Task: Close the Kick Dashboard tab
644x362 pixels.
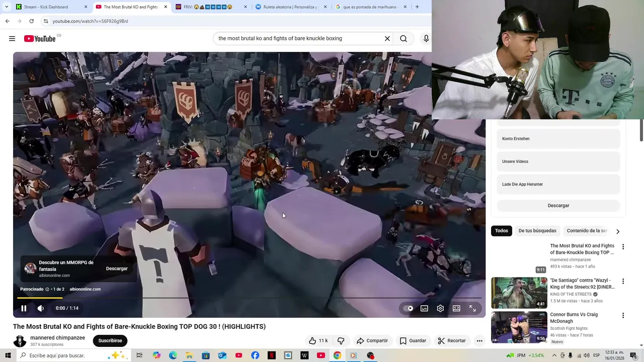Action: [86, 7]
